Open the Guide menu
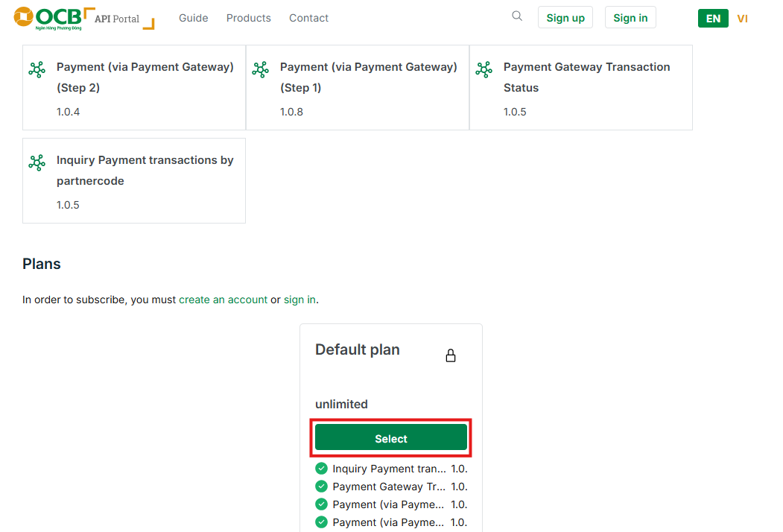 coord(193,18)
